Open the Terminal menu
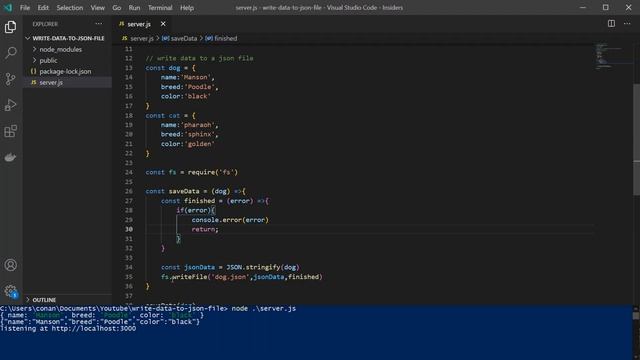The height and width of the screenshot is (360, 640). tap(160, 8)
